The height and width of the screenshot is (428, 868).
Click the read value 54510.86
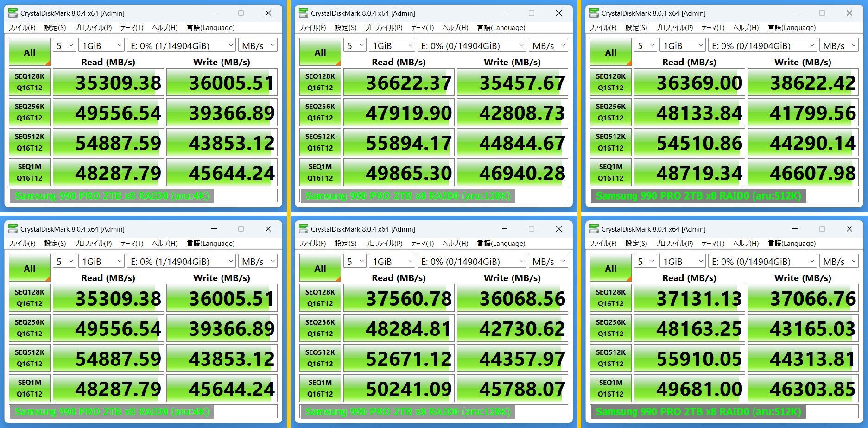click(690, 142)
